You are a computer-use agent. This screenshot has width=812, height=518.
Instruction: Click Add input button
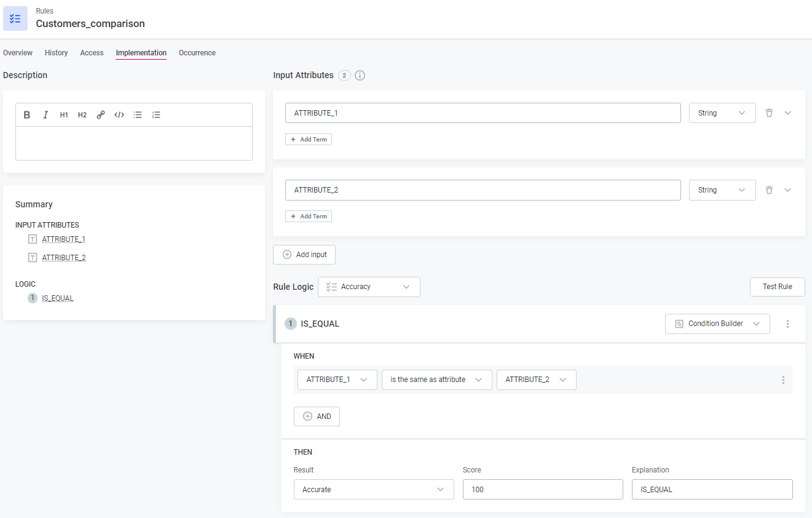click(x=304, y=255)
